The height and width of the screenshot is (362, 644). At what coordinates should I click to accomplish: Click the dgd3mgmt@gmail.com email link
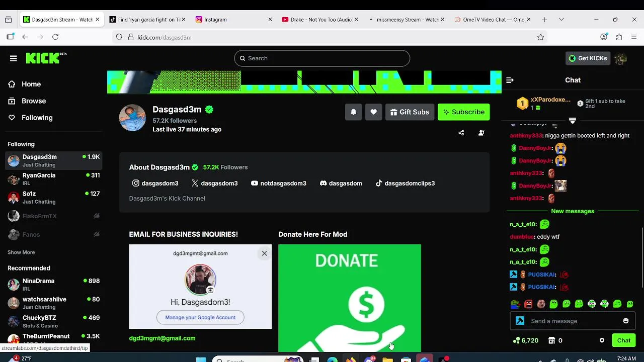pos(162,338)
